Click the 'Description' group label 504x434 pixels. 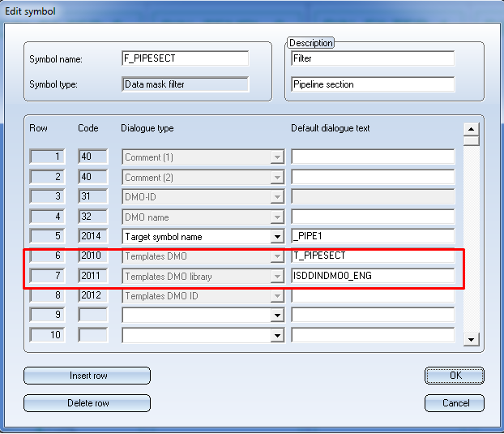coord(311,43)
